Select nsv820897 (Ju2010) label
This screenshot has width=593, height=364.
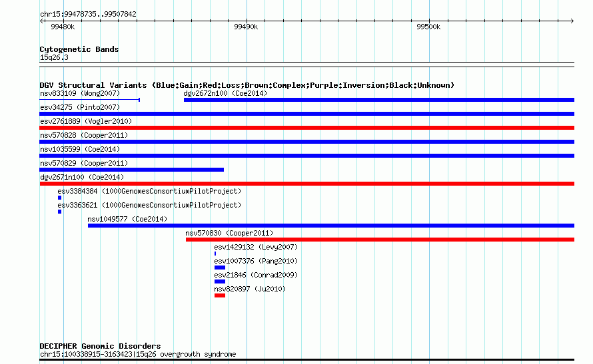point(250,289)
